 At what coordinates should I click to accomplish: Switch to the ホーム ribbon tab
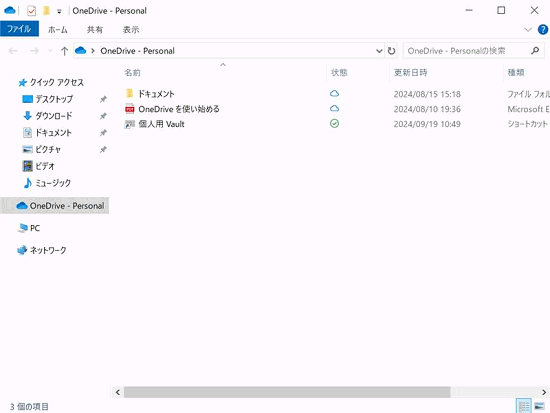[58, 29]
